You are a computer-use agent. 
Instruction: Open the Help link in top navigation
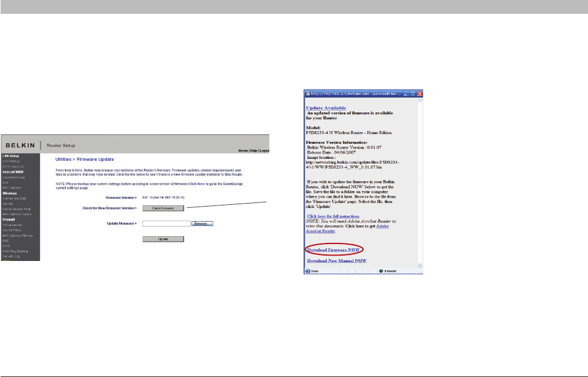[x=253, y=150]
